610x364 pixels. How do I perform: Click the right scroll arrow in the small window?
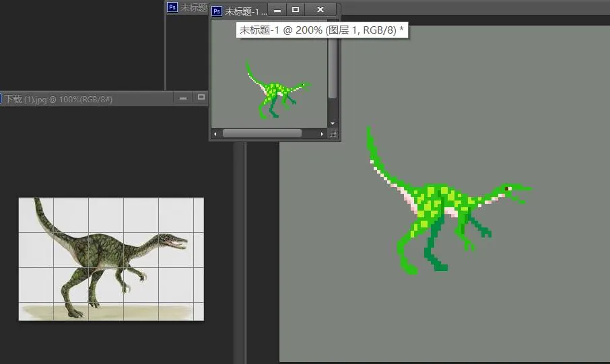coord(322,134)
